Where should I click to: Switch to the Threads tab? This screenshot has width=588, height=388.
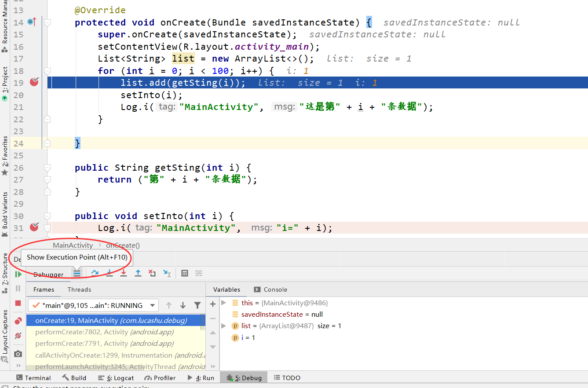(79, 289)
